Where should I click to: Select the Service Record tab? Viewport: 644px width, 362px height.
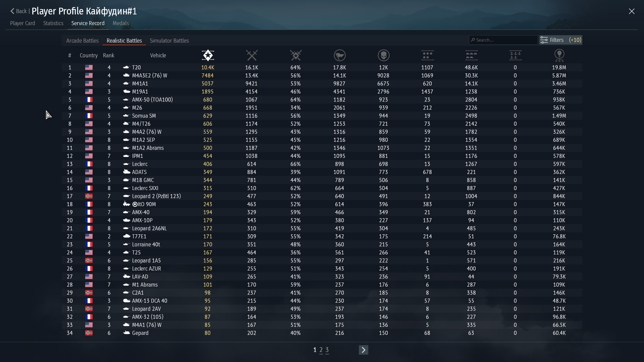[x=88, y=23]
